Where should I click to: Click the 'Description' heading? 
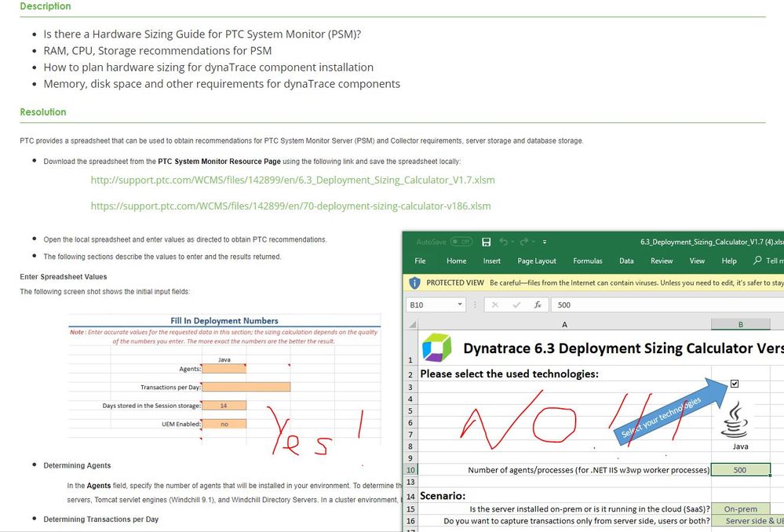click(45, 6)
